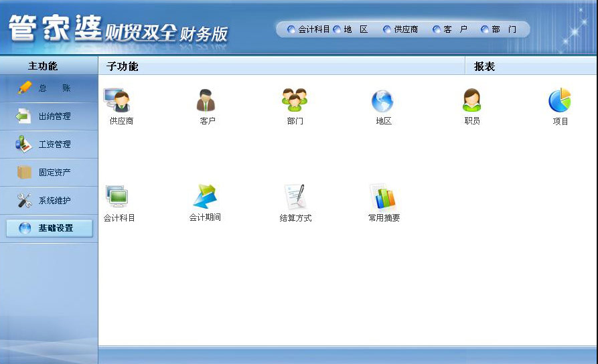Click the 报表 header
The height and width of the screenshot is (364, 598).
pos(484,67)
